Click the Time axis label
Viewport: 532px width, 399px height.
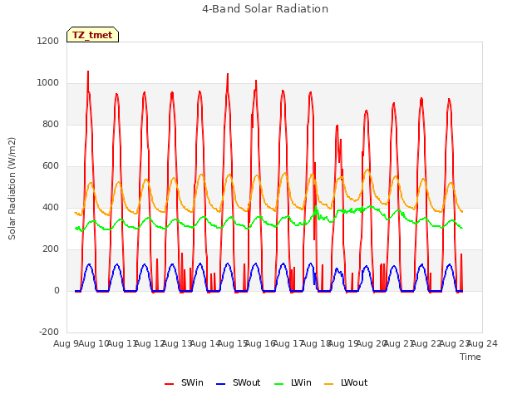(470, 357)
